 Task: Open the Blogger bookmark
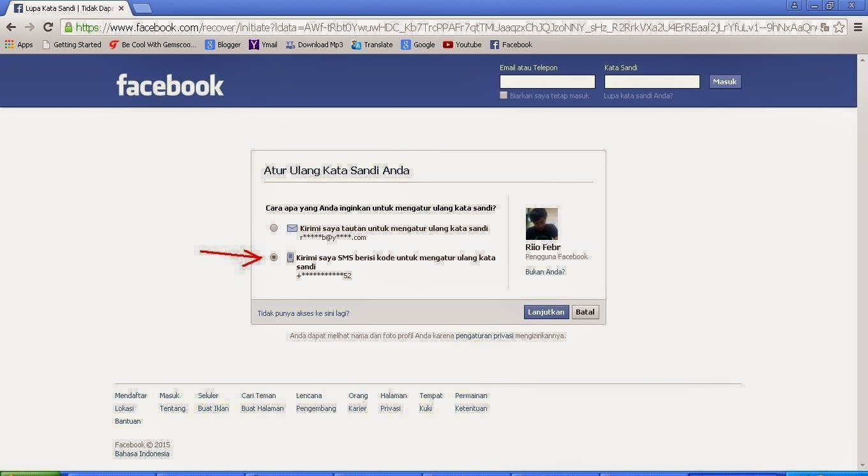(x=223, y=45)
